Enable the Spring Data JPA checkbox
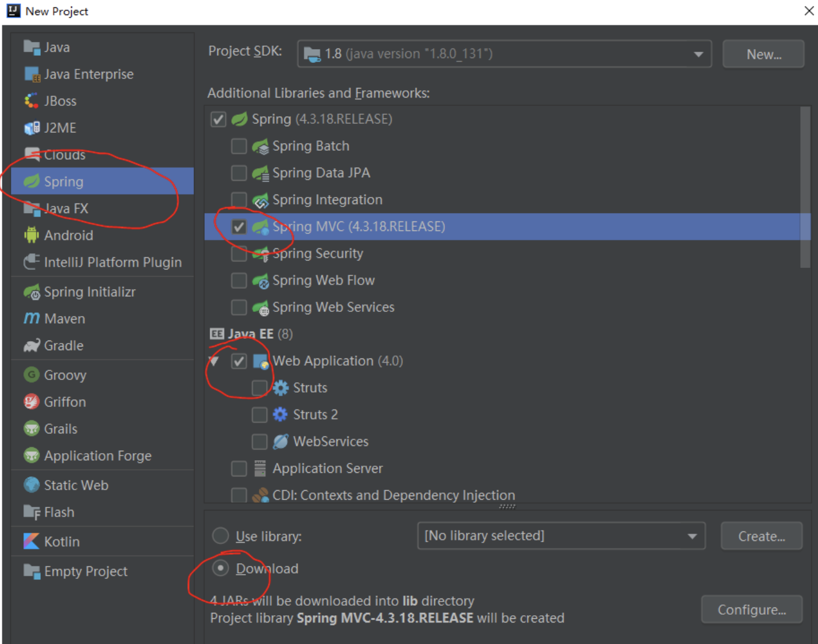This screenshot has height=644, width=818. [239, 173]
